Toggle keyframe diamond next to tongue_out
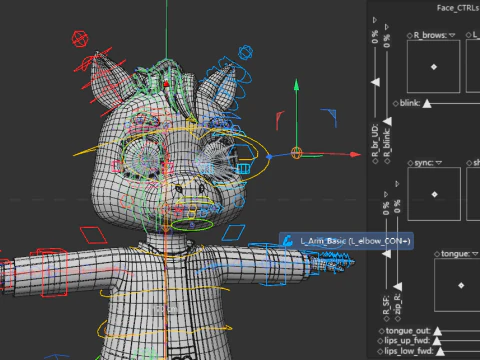 pos(382,331)
